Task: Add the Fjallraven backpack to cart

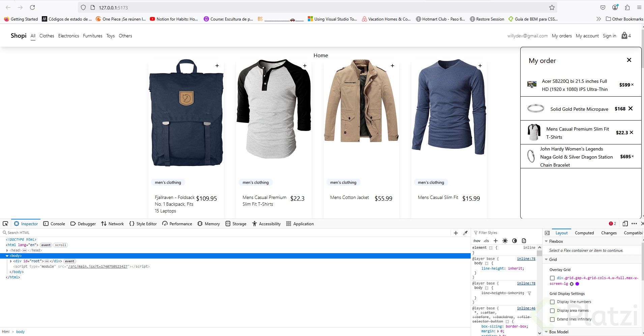Action: (217, 66)
